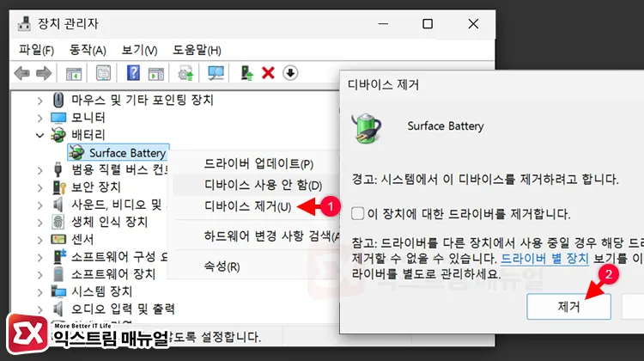Expand the 범용 직렬 버스 컨트롤러 node

(39, 170)
